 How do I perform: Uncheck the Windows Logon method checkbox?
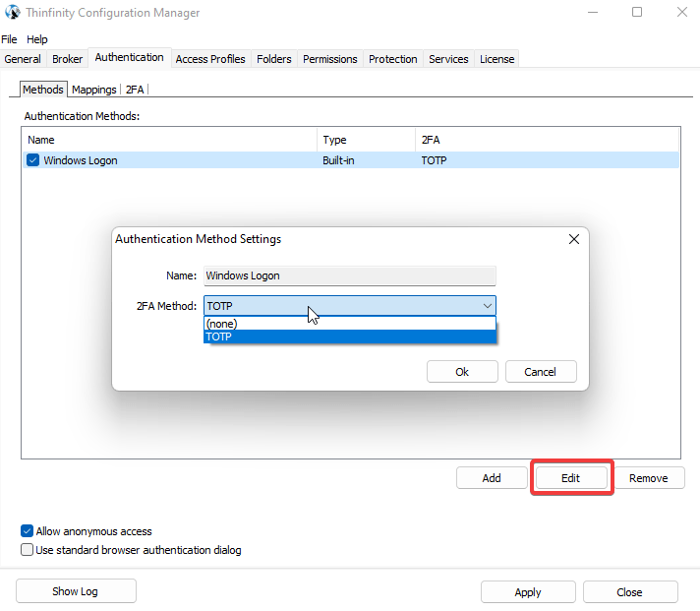pyautogui.click(x=32, y=160)
